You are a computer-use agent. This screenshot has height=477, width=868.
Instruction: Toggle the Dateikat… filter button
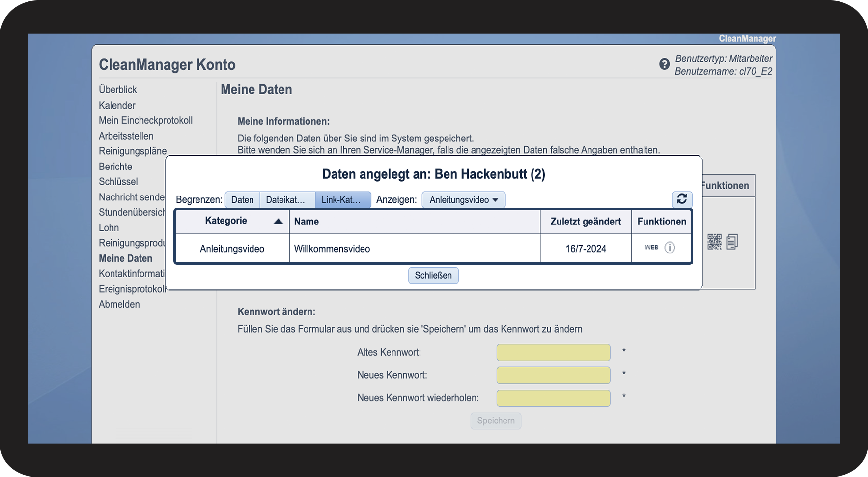tap(287, 200)
